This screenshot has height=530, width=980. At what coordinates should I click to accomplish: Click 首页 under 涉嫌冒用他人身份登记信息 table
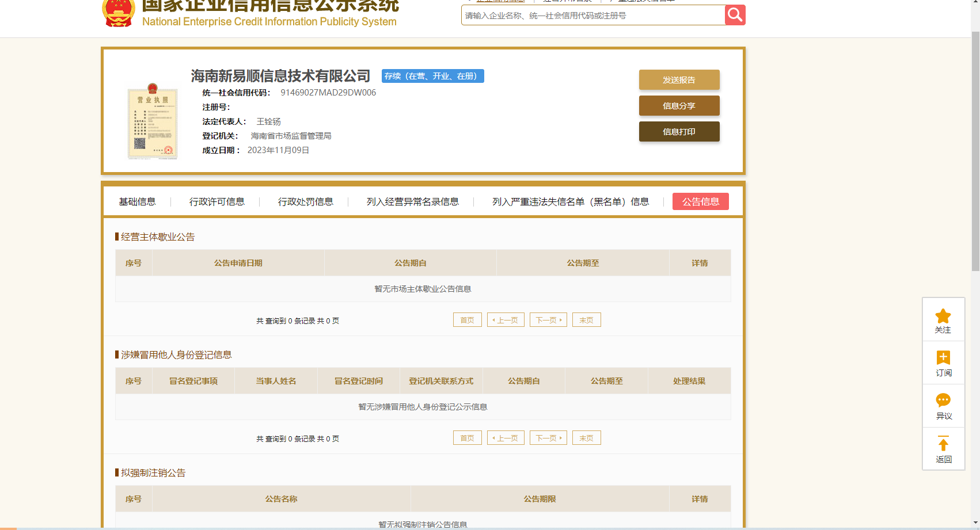(x=468, y=438)
